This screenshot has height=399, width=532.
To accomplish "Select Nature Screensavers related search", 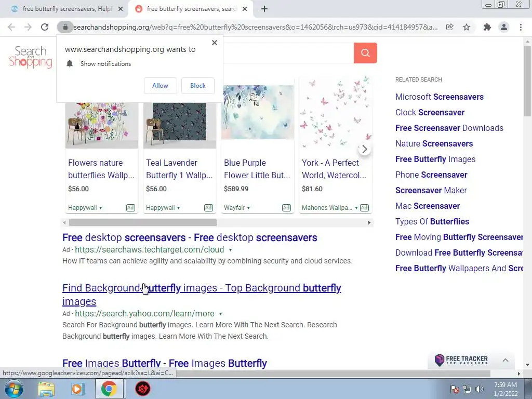I will (434, 144).
